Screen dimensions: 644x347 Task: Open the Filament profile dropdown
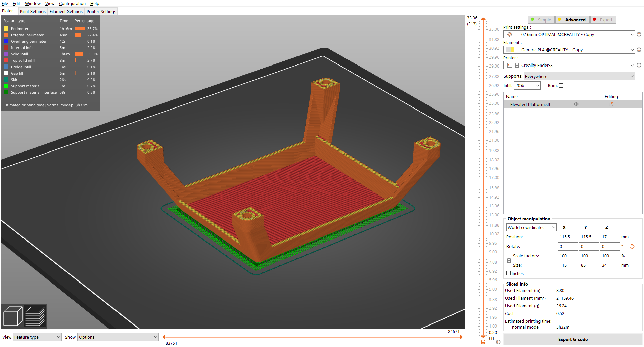569,50
